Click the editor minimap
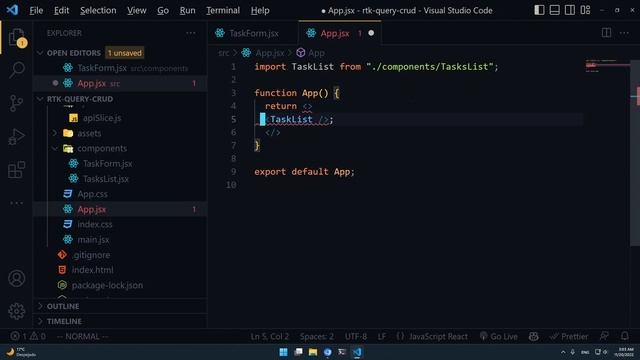The image size is (640, 360). click(x=607, y=65)
